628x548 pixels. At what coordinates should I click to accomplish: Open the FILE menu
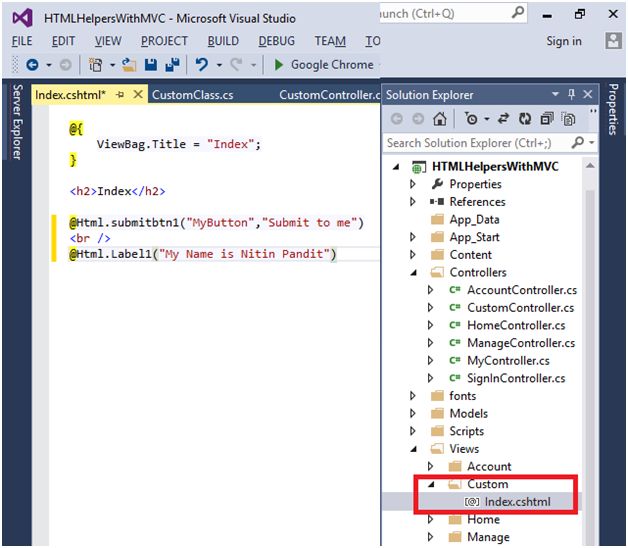coord(22,41)
